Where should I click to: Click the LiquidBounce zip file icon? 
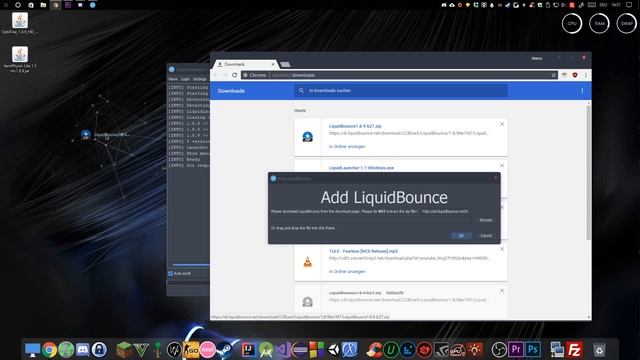tap(307, 137)
